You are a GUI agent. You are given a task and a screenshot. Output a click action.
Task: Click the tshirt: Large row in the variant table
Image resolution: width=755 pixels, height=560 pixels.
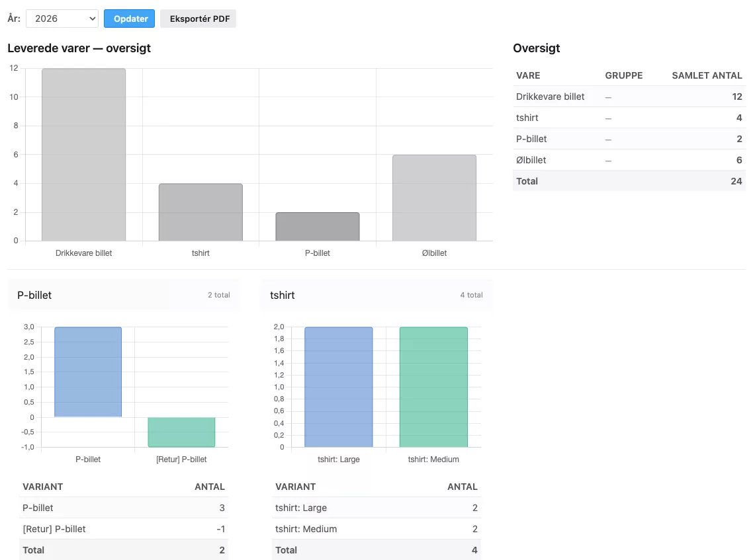[377, 508]
